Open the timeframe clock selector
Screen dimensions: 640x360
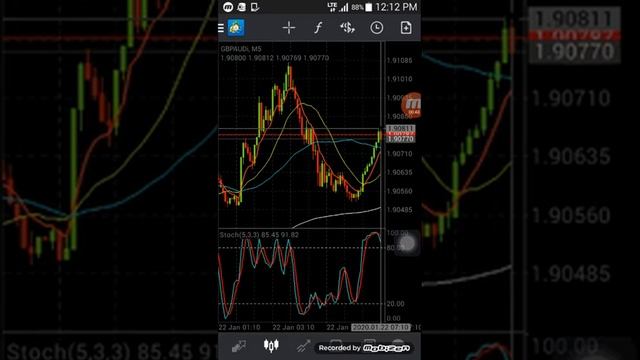(376, 28)
